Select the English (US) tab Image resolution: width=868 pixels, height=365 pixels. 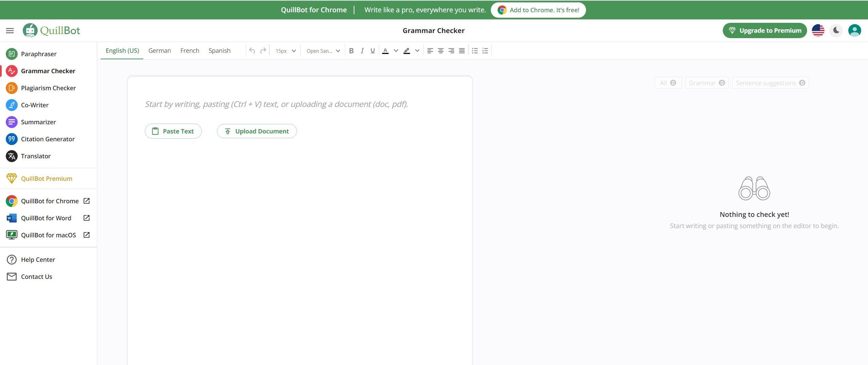pyautogui.click(x=122, y=50)
